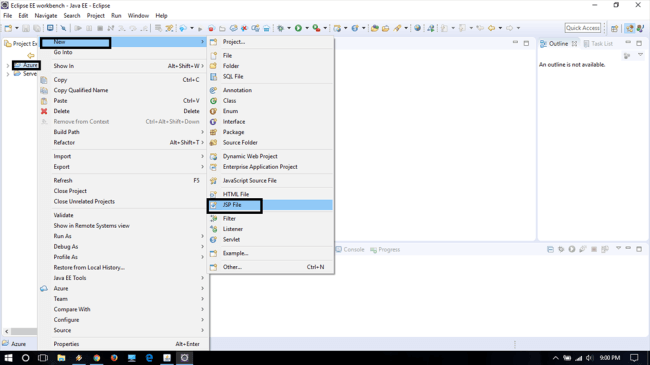Click the Forward navigation arrow icon
Screen dimensions: 650x365
509,28
